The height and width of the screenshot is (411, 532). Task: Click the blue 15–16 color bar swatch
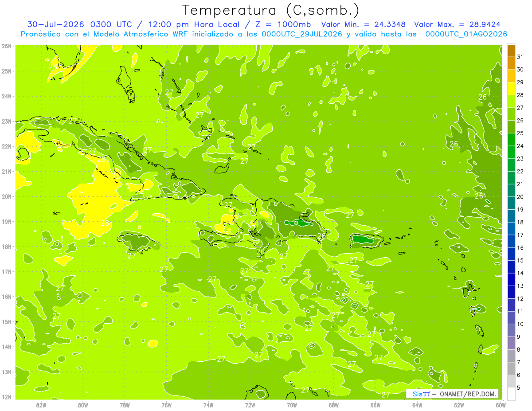tap(511, 254)
